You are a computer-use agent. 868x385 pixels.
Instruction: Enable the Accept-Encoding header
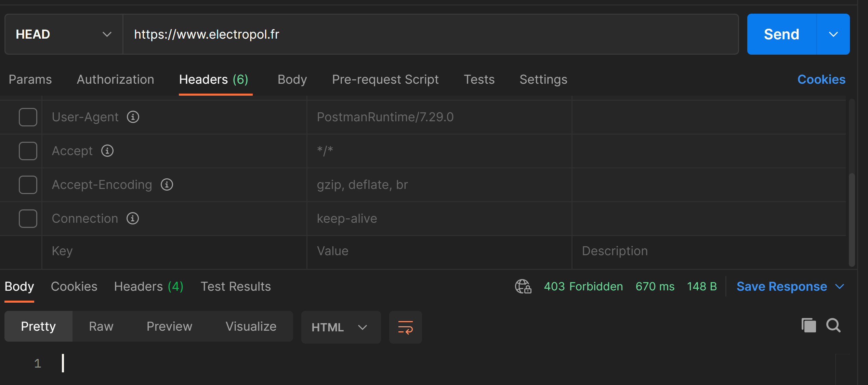[28, 184]
